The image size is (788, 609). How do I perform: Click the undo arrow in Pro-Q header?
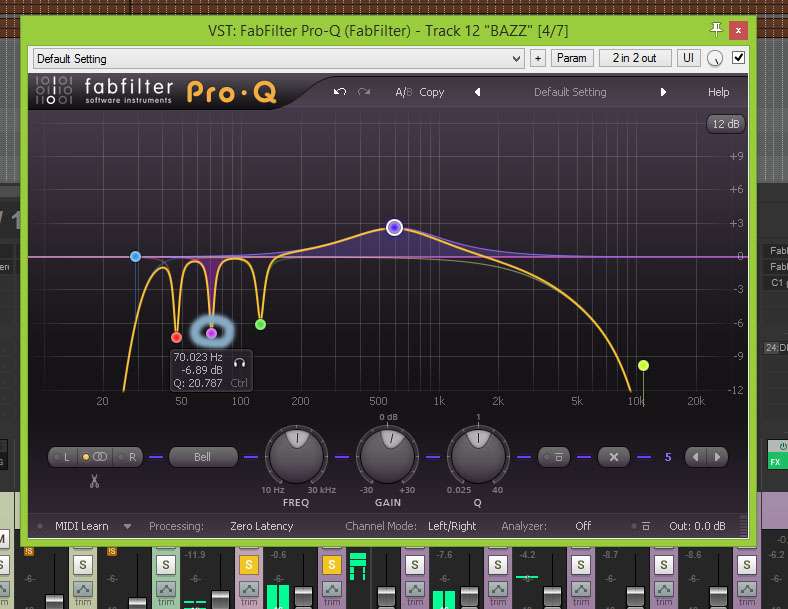(340, 91)
